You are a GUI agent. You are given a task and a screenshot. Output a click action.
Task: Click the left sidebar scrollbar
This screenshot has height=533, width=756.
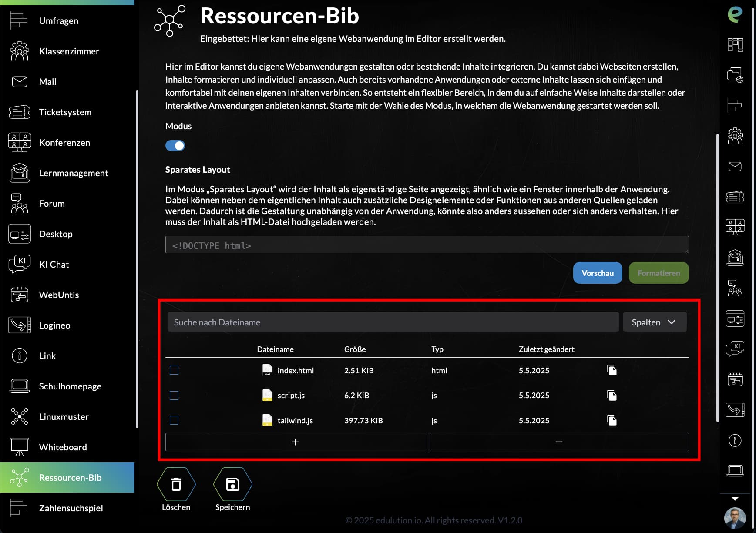click(x=137, y=259)
